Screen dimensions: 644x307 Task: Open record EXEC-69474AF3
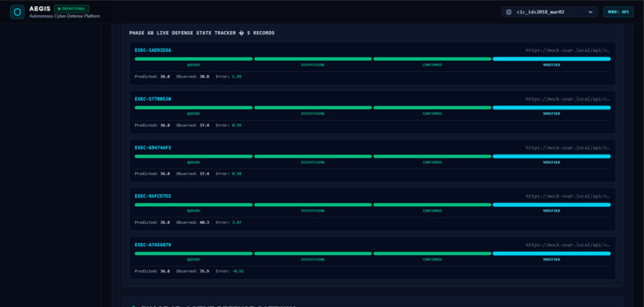coord(153,148)
